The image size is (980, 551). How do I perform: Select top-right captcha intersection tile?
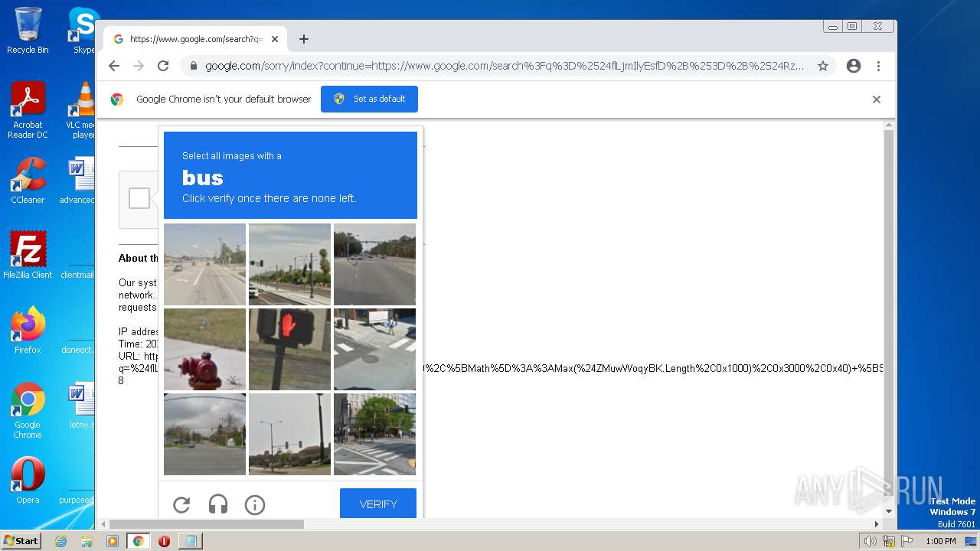click(x=374, y=264)
